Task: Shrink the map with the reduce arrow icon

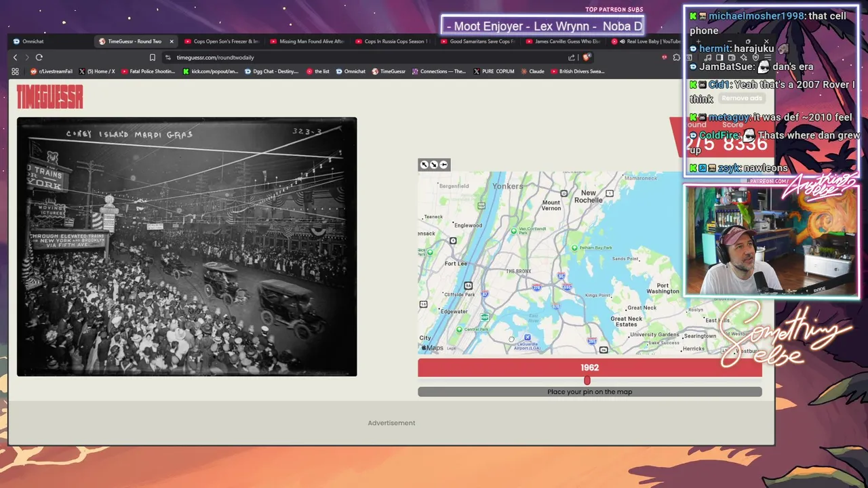Action: 433,165
